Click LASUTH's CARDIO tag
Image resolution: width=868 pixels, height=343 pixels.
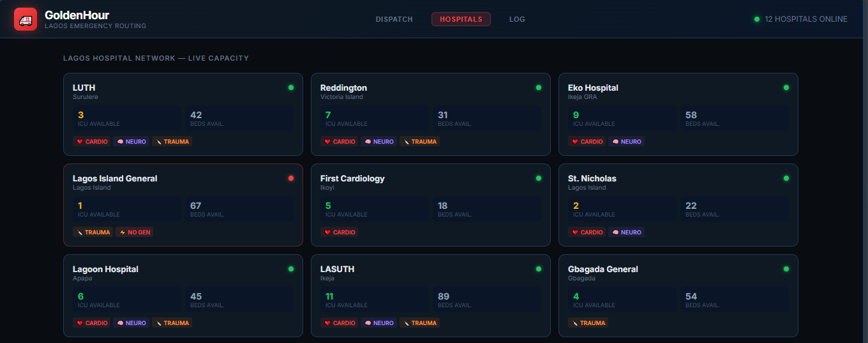pos(339,323)
